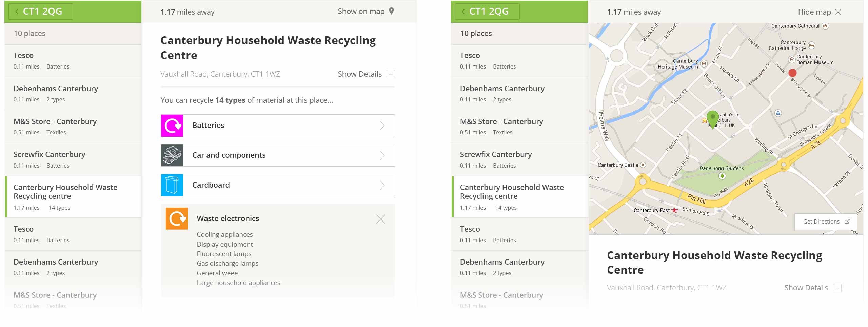Click General weee under Waste electronics
The height and width of the screenshot is (327, 868).
point(217,273)
